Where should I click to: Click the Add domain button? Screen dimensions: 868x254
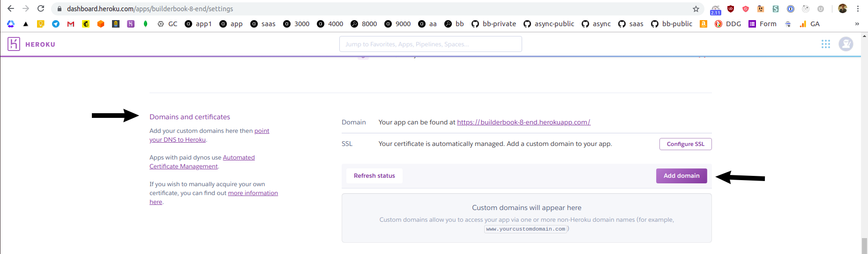[x=681, y=176]
